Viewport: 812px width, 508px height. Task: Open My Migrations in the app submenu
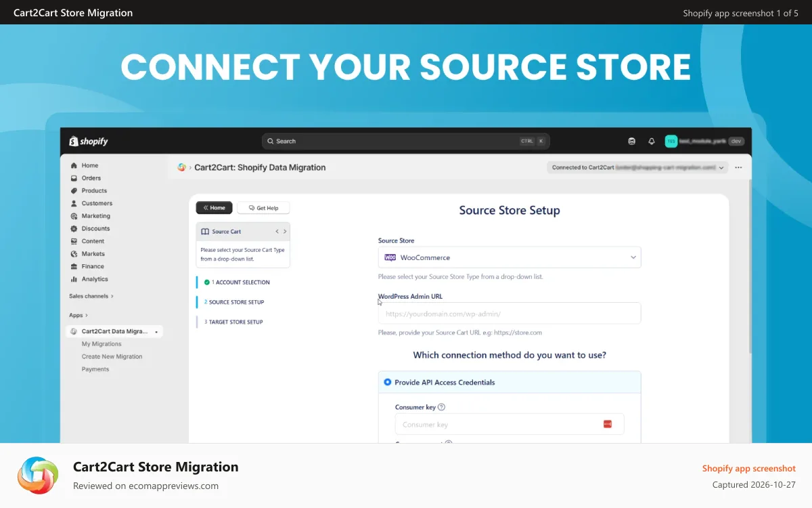point(101,344)
